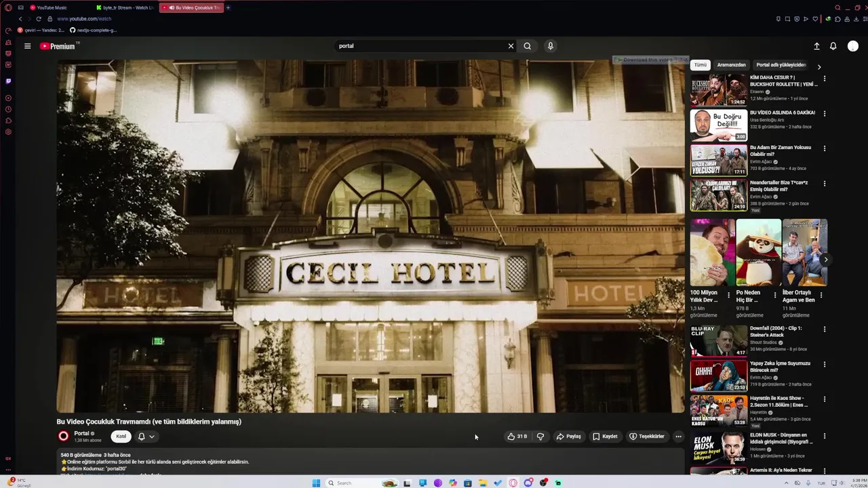Clear the search box text
This screenshot has width=868, height=488.
(x=511, y=46)
